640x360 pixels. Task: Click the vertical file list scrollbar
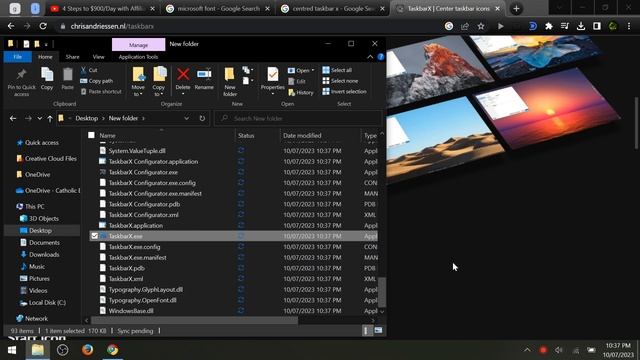(x=382, y=292)
